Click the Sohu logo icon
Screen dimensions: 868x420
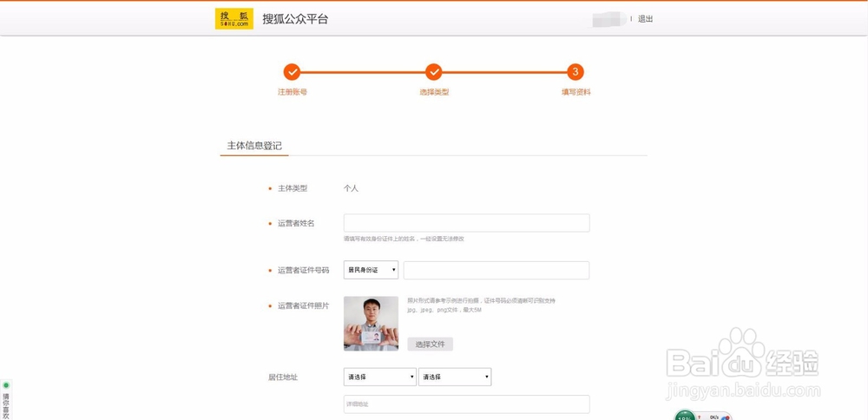pos(234,19)
